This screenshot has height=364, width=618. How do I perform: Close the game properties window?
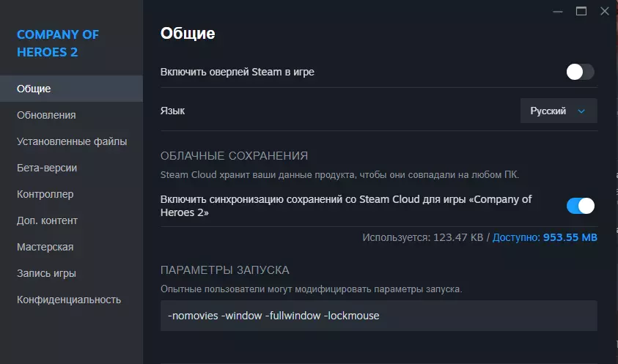coord(604,11)
